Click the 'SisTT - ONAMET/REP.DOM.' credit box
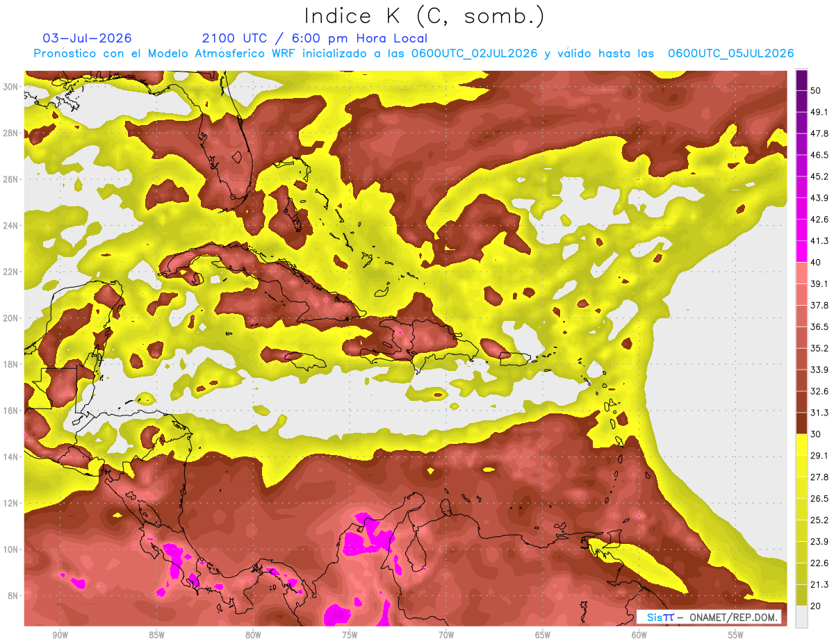 point(708,617)
